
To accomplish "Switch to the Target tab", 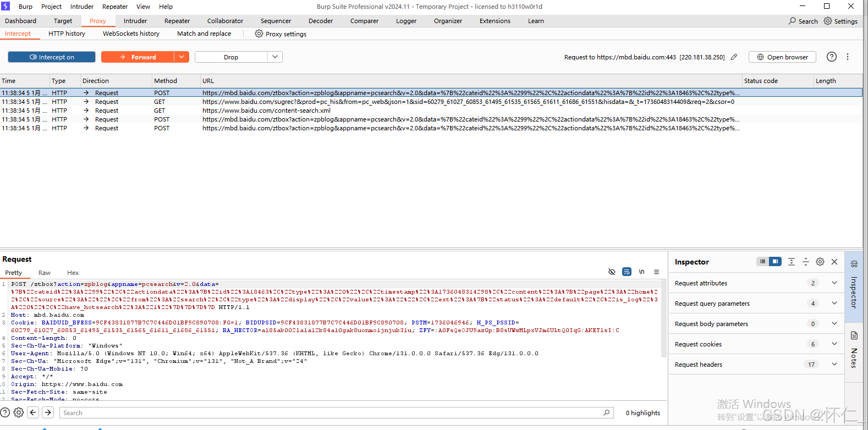I will tap(63, 21).
